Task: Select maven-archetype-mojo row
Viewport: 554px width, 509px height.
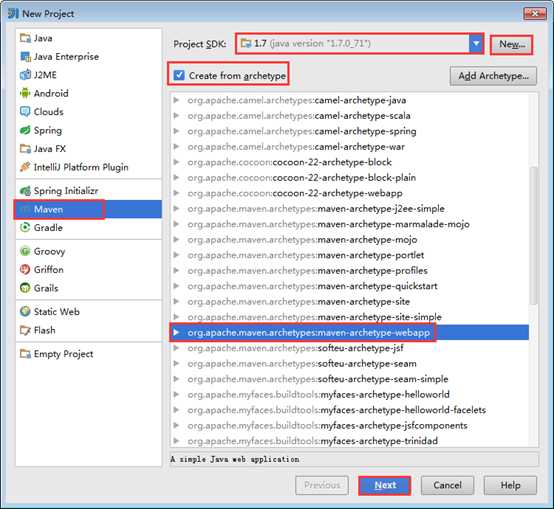Action: click(x=350, y=239)
